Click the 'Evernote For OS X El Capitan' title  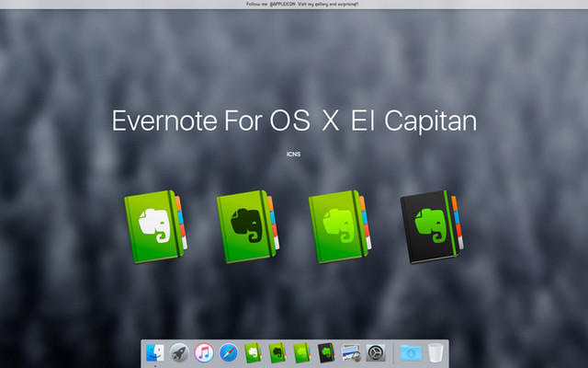[x=294, y=121]
